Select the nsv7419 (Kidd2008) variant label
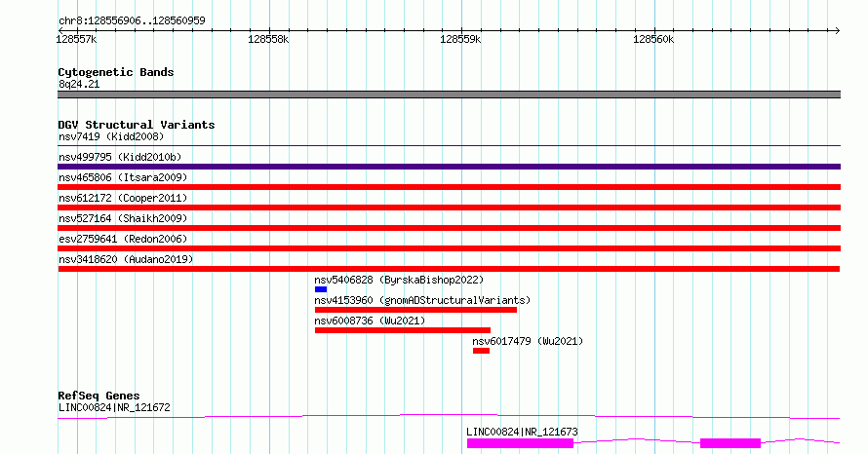Image resolution: width=868 pixels, height=454 pixels. pos(111,136)
